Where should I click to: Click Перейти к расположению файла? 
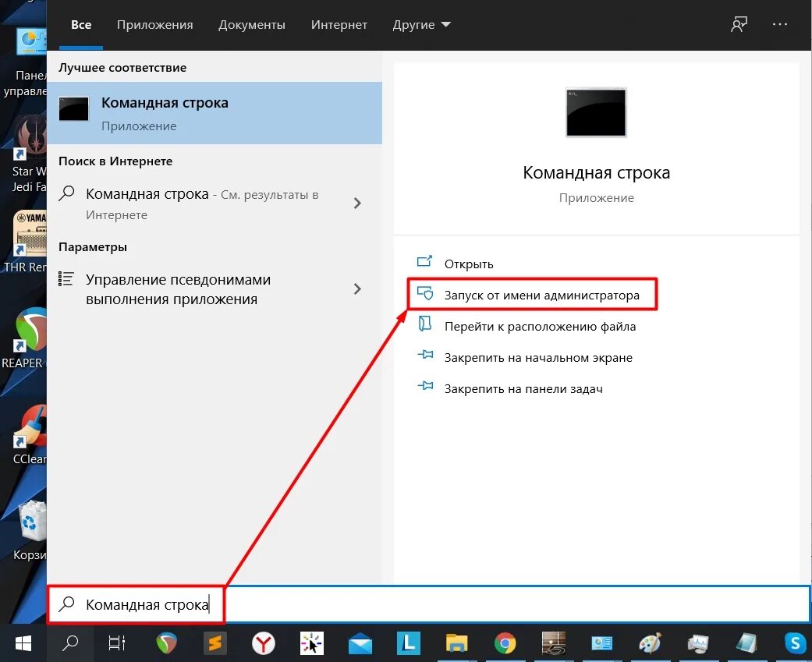click(540, 327)
